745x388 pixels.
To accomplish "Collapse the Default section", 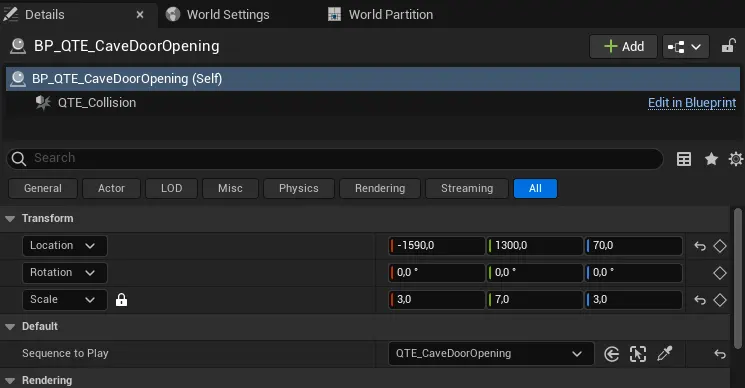I will pyautogui.click(x=10, y=327).
